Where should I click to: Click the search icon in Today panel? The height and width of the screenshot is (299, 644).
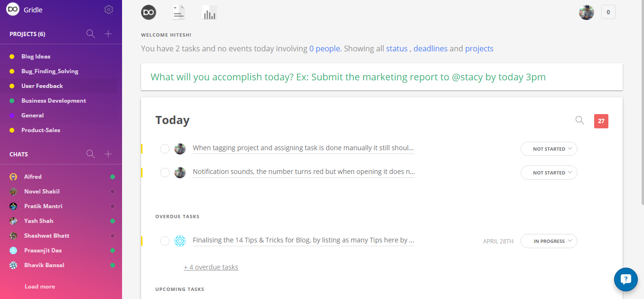579,120
